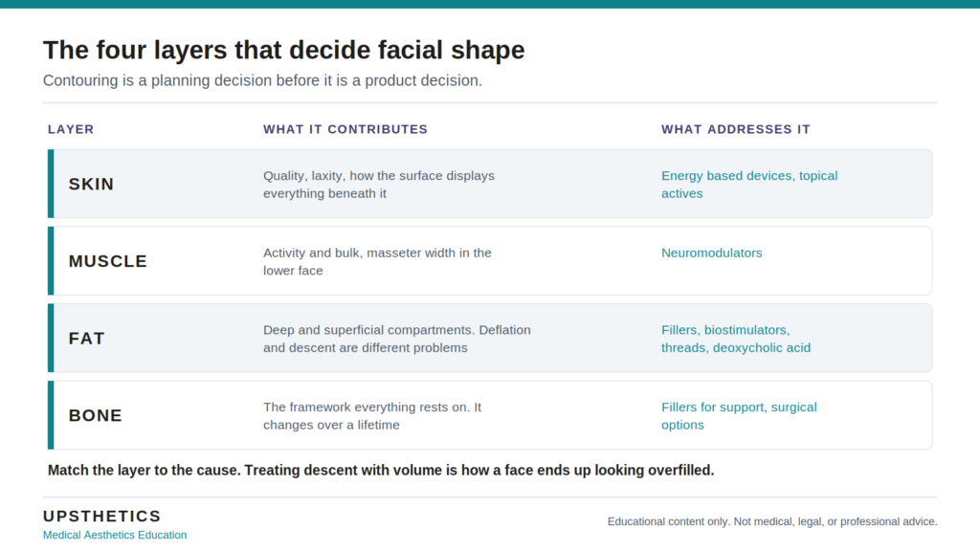Click 'Fillers for support, surgical options' text
980x551 pixels.
point(739,416)
